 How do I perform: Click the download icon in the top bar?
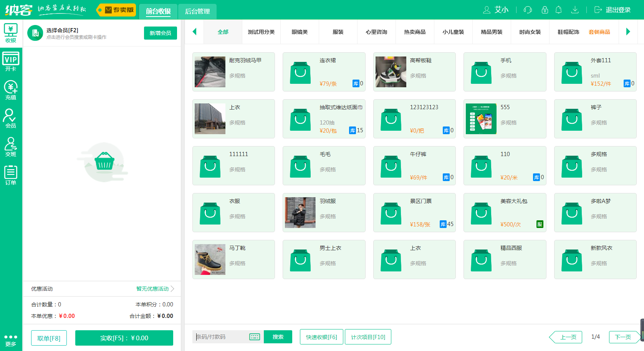(x=575, y=10)
